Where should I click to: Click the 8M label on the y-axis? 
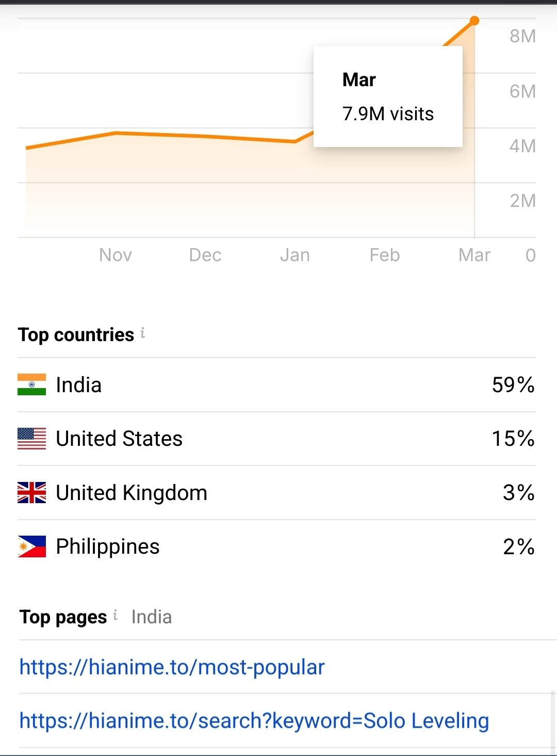point(522,36)
